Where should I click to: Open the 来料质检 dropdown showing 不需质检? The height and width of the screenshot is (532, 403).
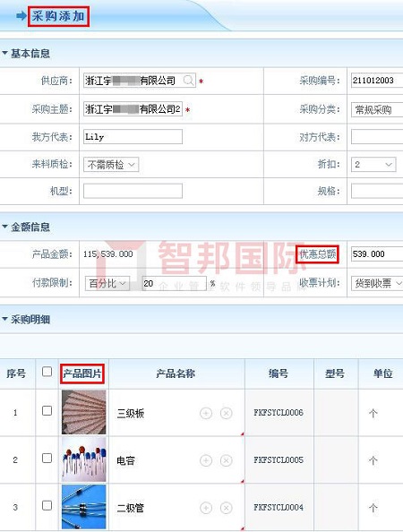tap(111, 165)
